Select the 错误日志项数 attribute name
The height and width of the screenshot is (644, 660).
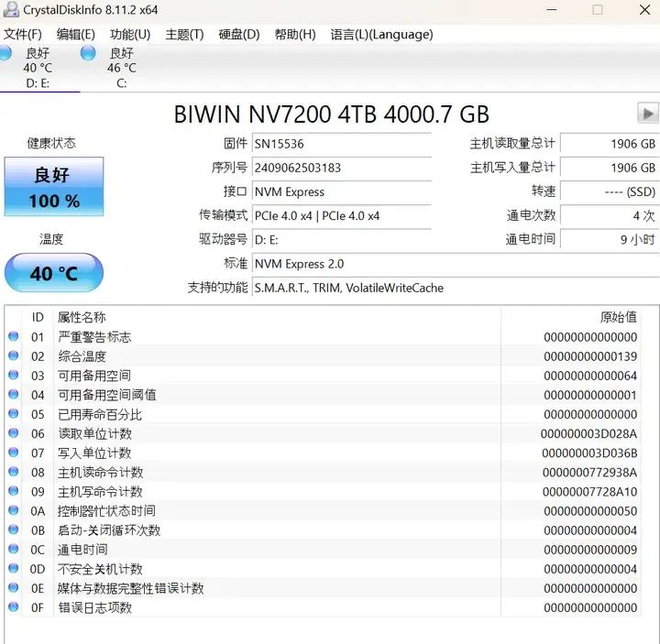click(x=95, y=608)
